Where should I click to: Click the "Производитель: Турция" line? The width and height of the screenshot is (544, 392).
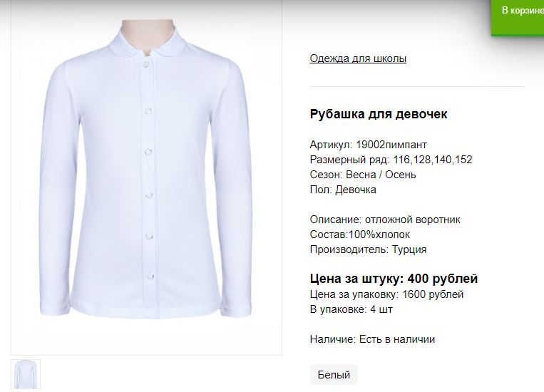pyautogui.click(x=368, y=249)
